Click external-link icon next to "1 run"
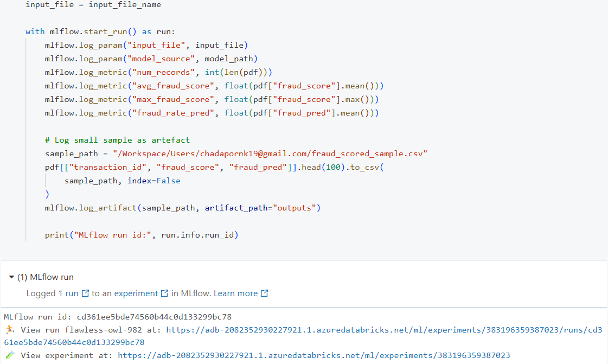The width and height of the screenshot is (608, 364). coord(85,293)
